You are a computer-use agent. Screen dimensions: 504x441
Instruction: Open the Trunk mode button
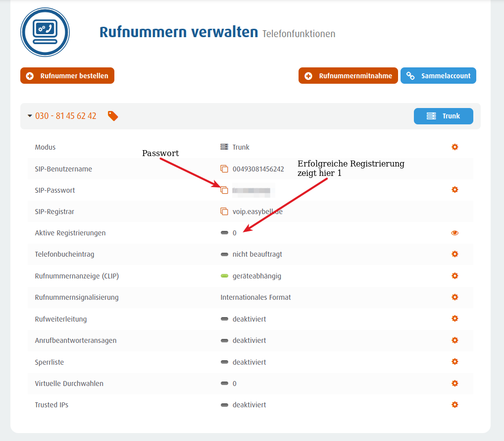(443, 116)
